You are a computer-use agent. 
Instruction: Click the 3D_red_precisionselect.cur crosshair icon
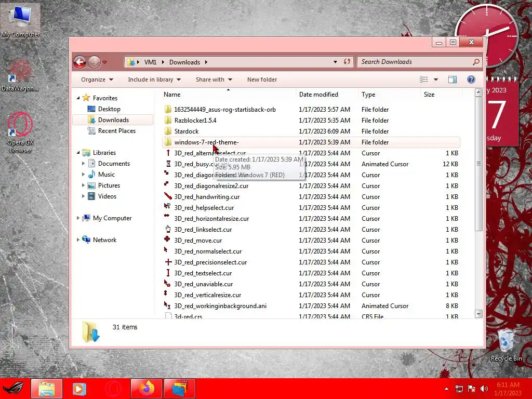tap(168, 262)
